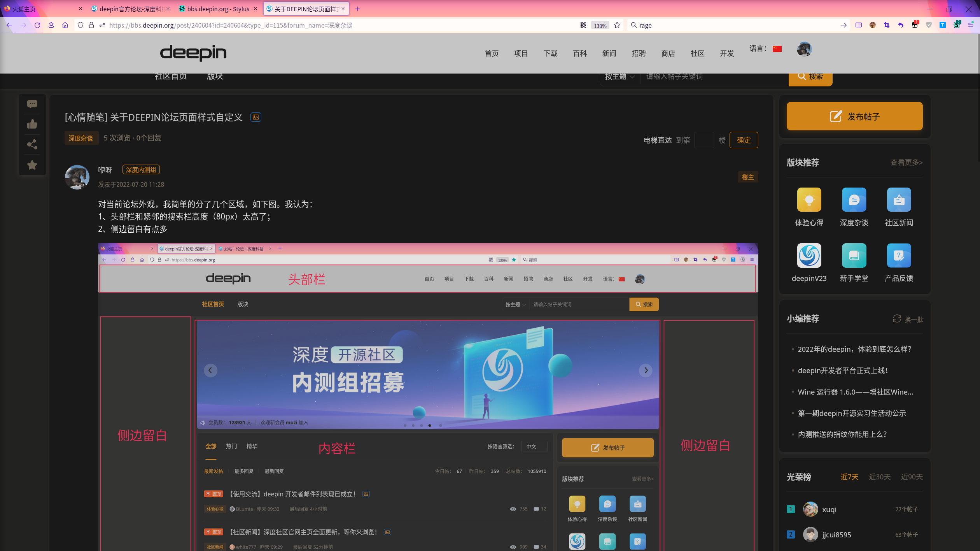The width and height of the screenshot is (980, 551).
Task: Open the comment icon in left sidebar
Action: (x=32, y=104)
